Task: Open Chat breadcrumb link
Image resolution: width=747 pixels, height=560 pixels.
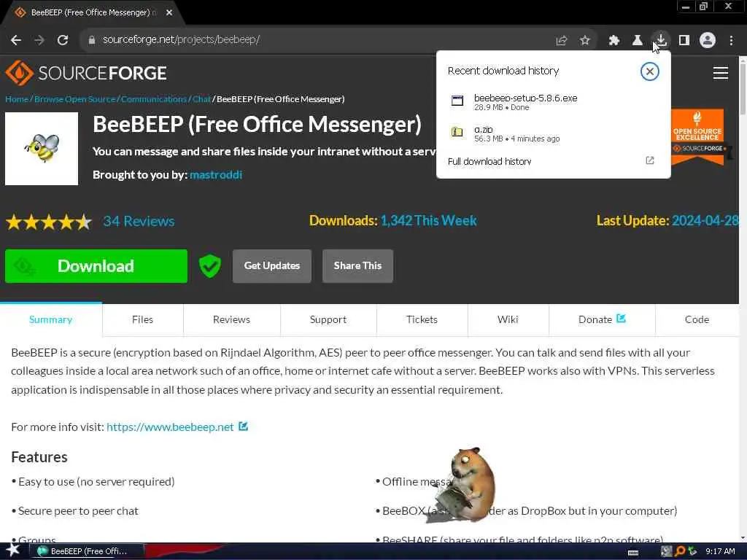Action: coord(201,99)
